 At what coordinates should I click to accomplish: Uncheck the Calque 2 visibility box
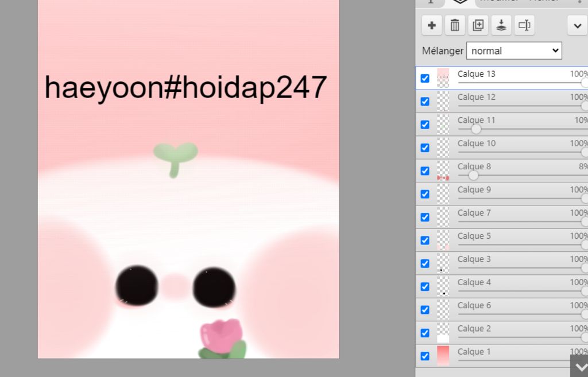point(425,333)
